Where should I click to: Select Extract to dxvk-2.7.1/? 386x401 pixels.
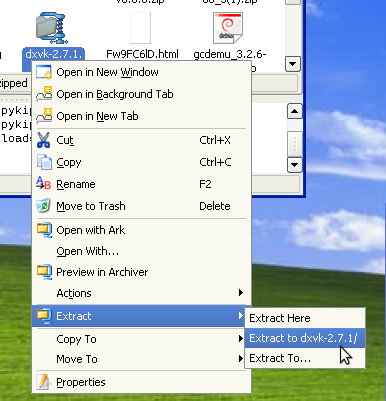(305, 338)
